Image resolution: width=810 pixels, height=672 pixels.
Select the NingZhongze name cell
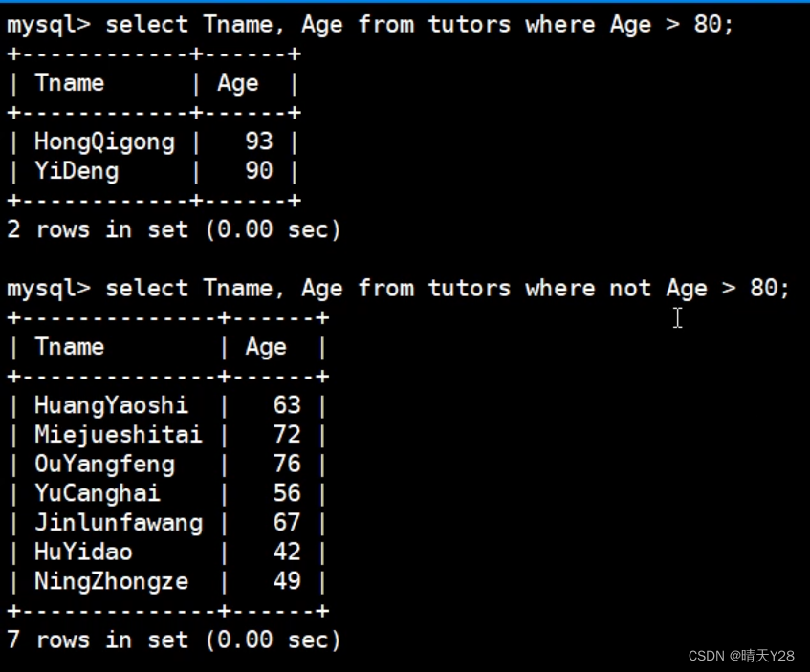(112, 581)
